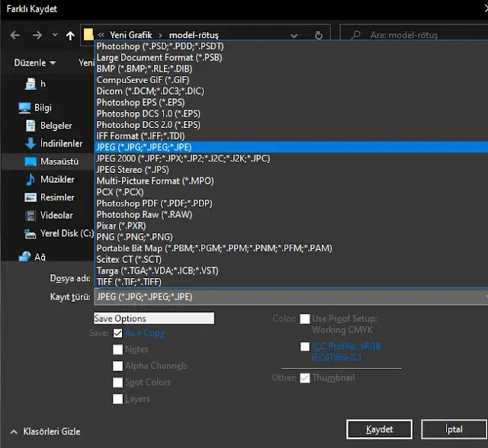Open Masaüstü desktop folder icon

[30, 162]
